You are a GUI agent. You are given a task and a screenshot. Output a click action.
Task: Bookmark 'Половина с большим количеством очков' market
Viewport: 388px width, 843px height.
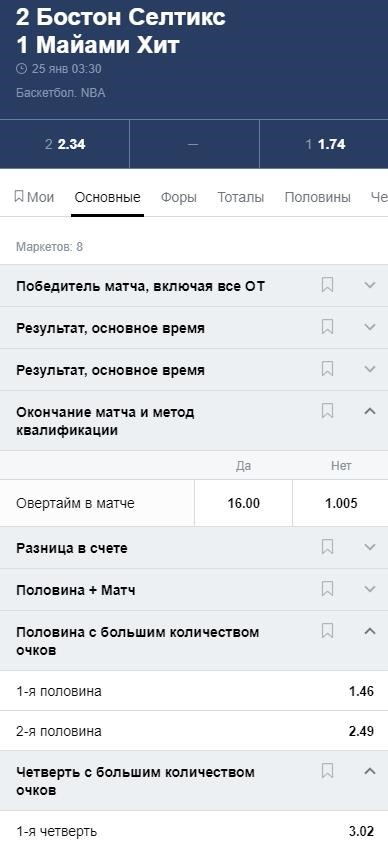point(327,631)
